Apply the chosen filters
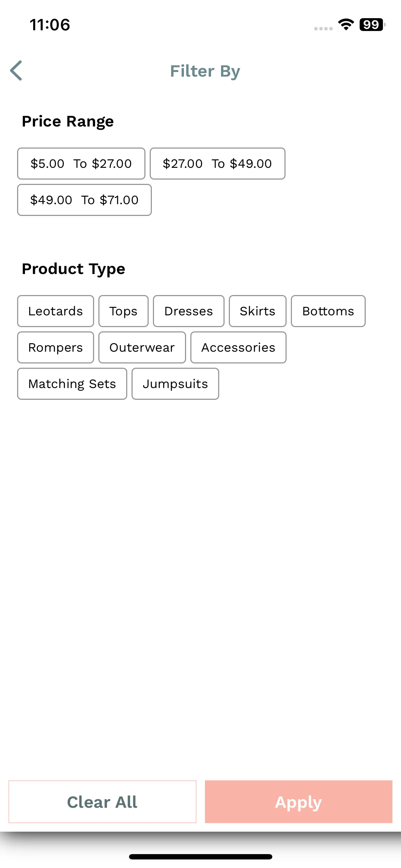This screenshot has width=401, height=868. (x=299, y=802)
